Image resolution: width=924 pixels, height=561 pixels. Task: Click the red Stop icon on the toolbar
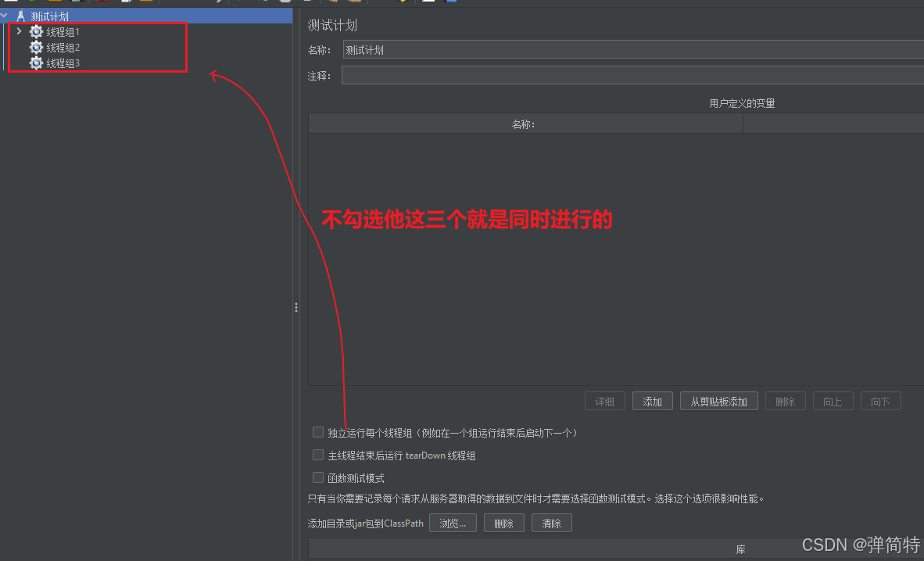click(x=262, y=3)
